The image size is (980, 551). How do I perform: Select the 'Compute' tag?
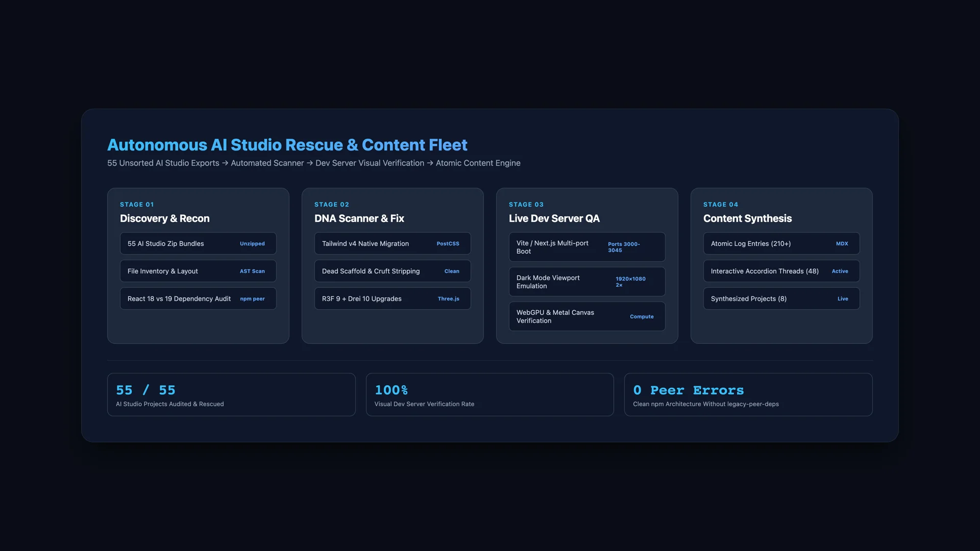point(642,317)
